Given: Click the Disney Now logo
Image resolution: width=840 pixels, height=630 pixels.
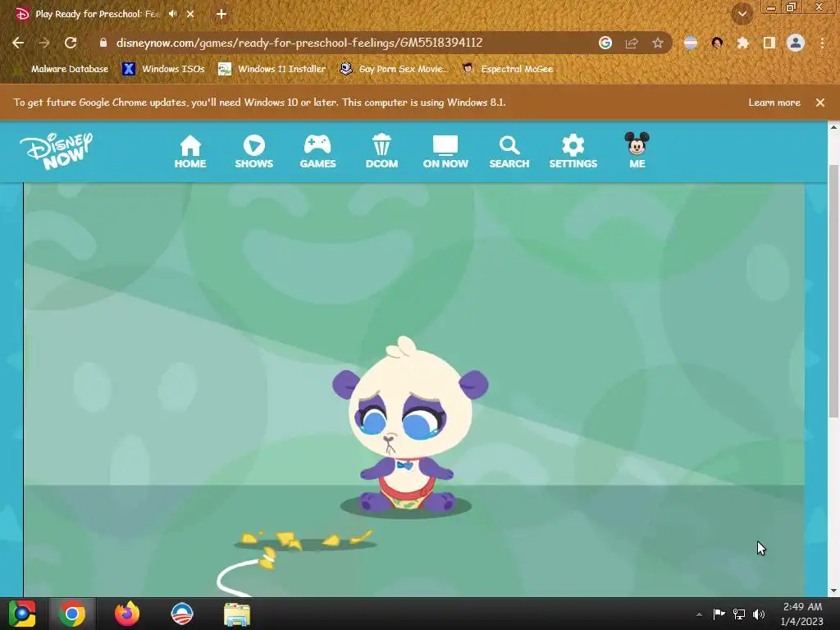Looking at the screenshot, I should point(57,151).
